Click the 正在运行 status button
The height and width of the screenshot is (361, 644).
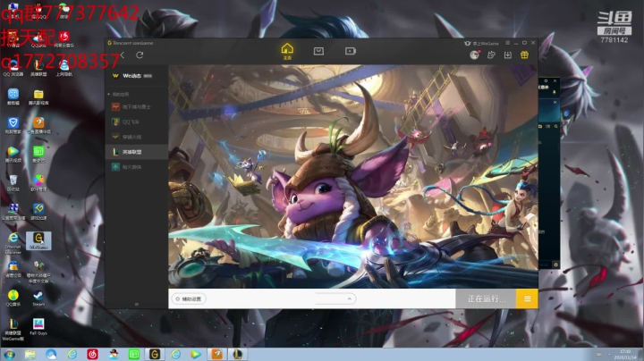[x=486, y=298]
